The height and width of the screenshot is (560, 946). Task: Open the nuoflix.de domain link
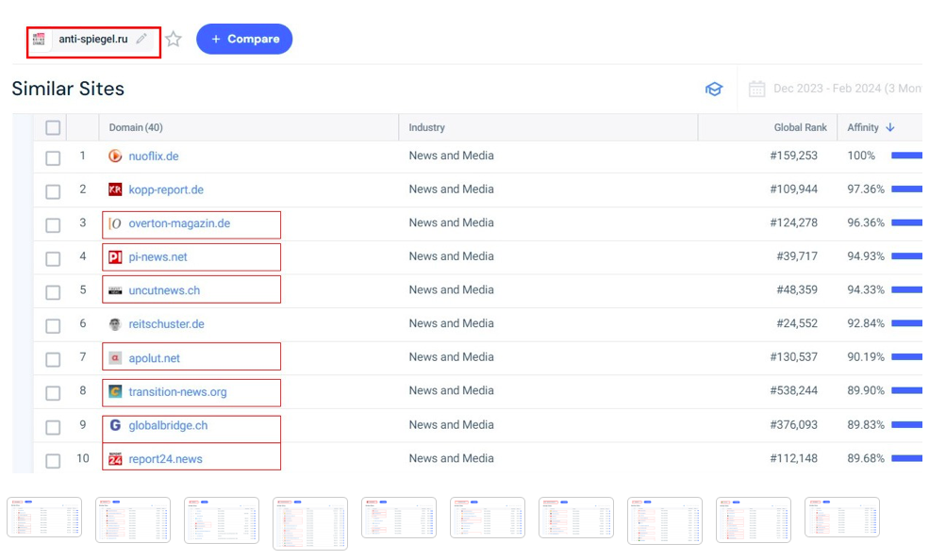(x=153, y=156)
